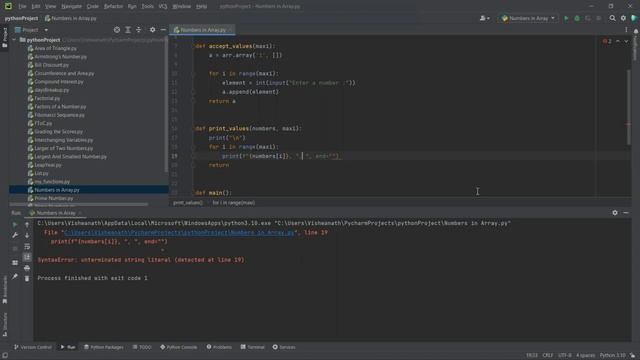This screenshot has height=360, width=640.
Task: Click the editor vertical scrollbar
Action: (629, 107)
